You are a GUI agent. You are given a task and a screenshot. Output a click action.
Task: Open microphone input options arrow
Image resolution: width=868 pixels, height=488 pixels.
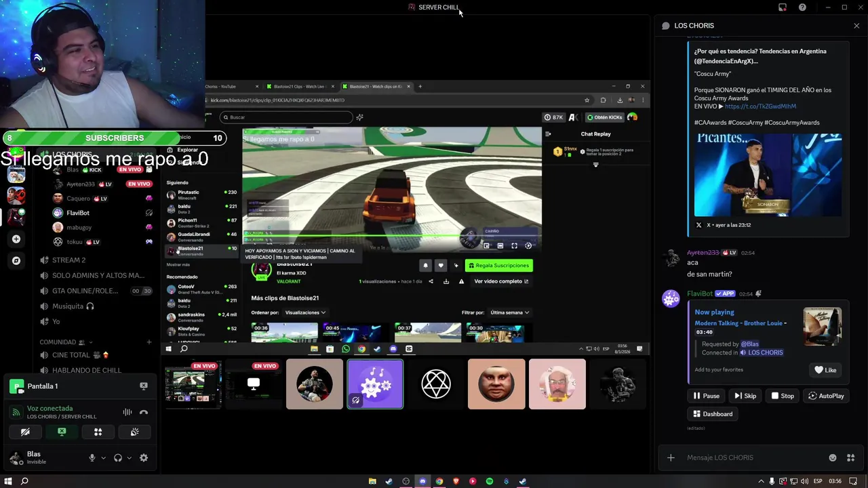(x=103, y=458)
